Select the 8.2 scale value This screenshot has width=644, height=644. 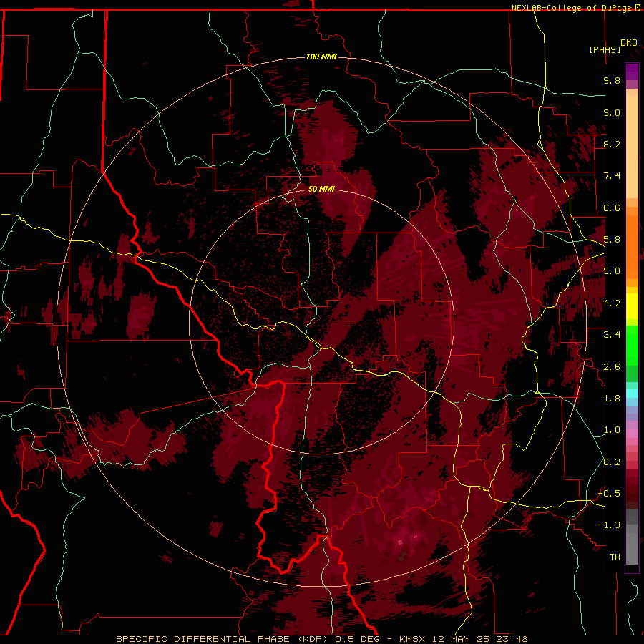click(x=612, y=144)
